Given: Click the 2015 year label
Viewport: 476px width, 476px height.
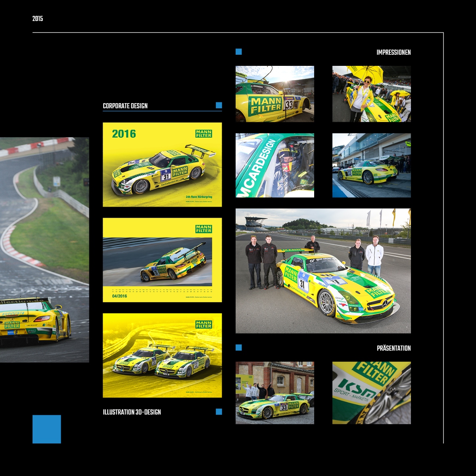Looking at the screenshot, I should [38, 19].
